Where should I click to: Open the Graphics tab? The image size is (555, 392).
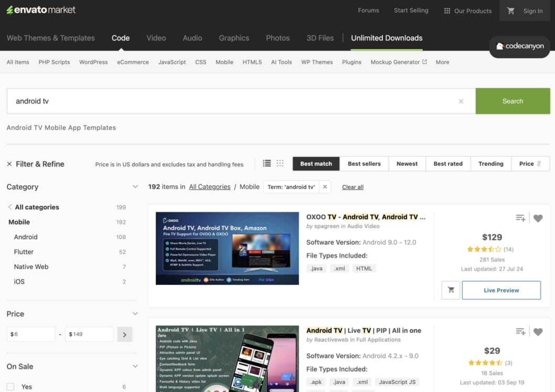click(x=234, y=38)
